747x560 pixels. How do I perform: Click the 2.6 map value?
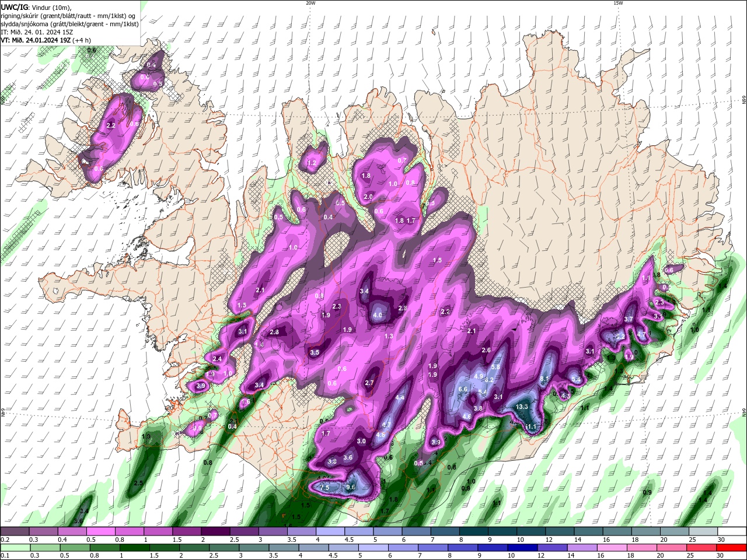(x=486, y=350)
